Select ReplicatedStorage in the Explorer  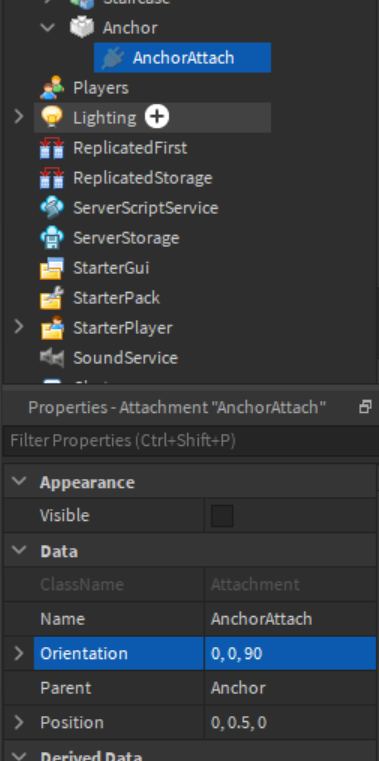click(142, 178)
